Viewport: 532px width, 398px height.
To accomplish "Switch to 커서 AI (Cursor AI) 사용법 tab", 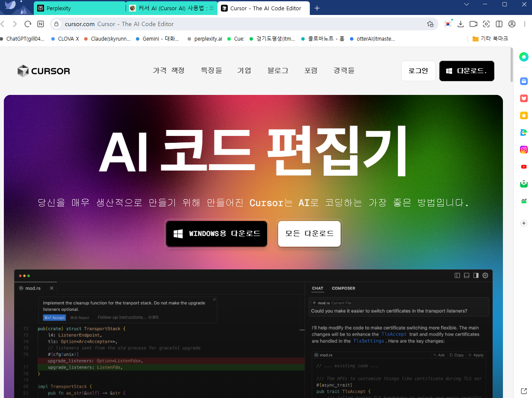I will [x=172, y=8].
